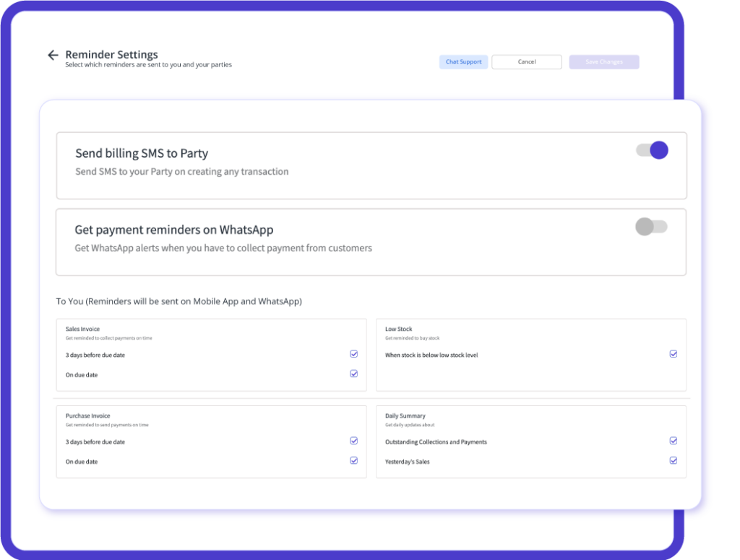Open Chat Support
740x560 pixels.
463,61
